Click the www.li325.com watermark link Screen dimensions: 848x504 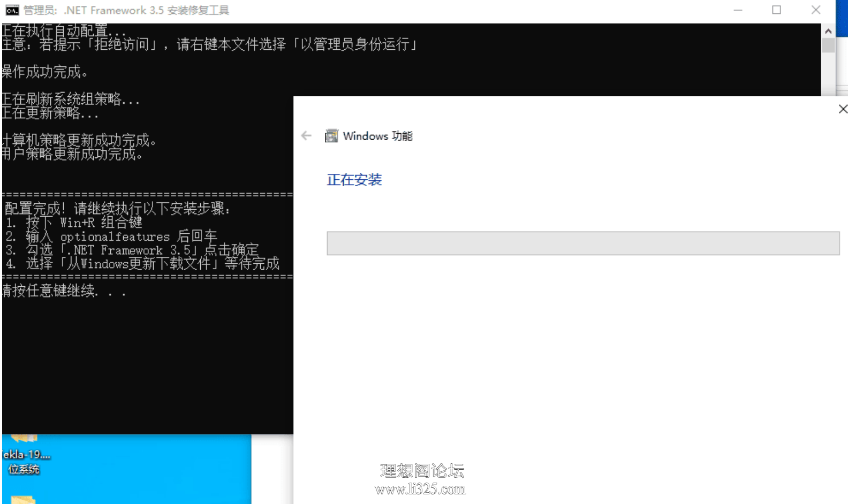pos(420,489)
